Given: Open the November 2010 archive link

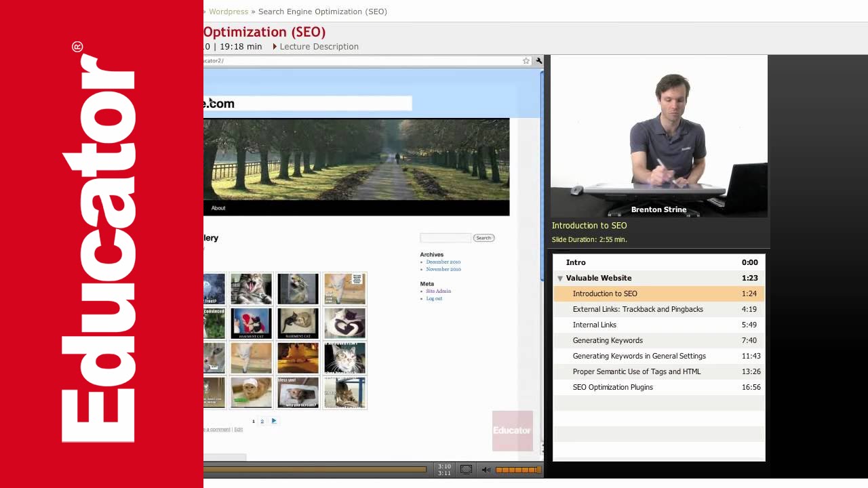Looking at the screenshot, I should [x=443, y=269].
